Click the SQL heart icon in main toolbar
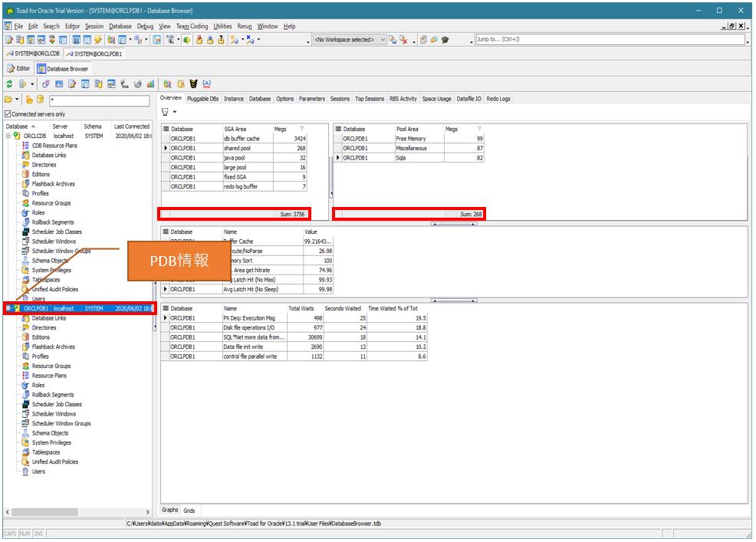Viewport: 756px width, 542px height. [52, 40]
